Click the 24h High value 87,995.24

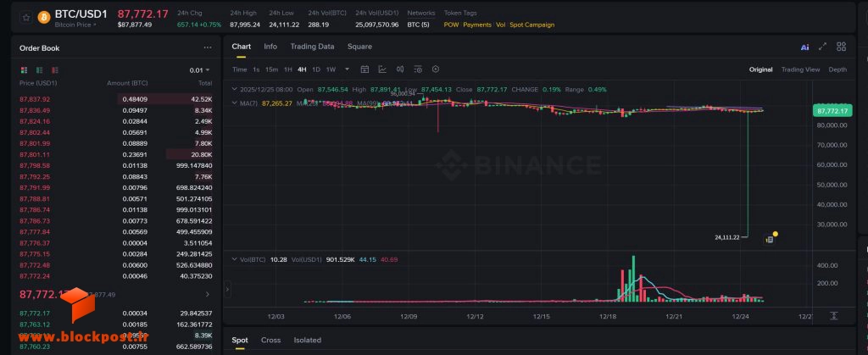(x=245, y=25)
